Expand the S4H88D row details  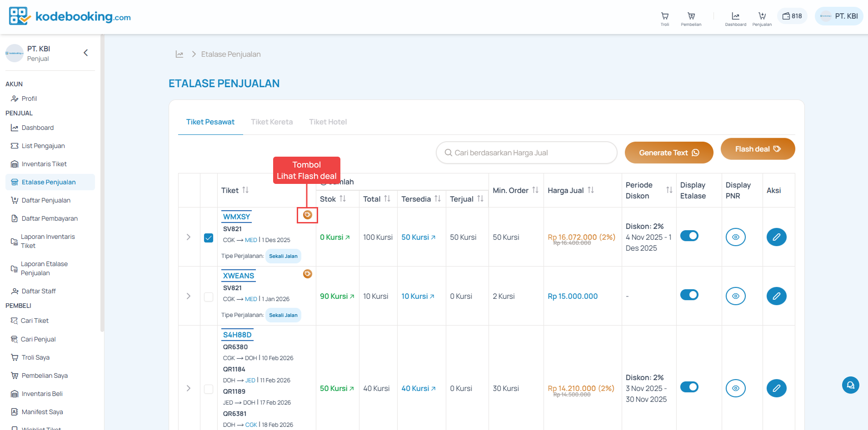coord(189,388)
